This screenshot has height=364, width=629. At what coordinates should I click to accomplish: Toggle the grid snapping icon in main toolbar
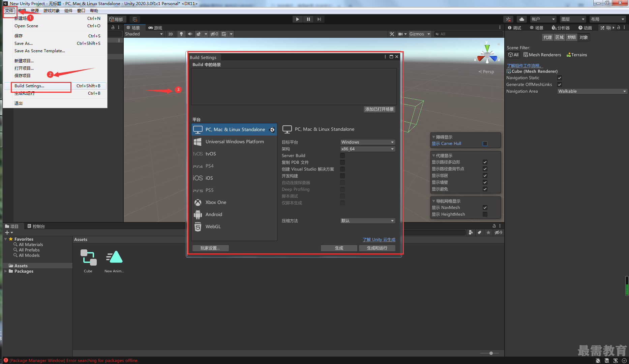tap(135, 19)
